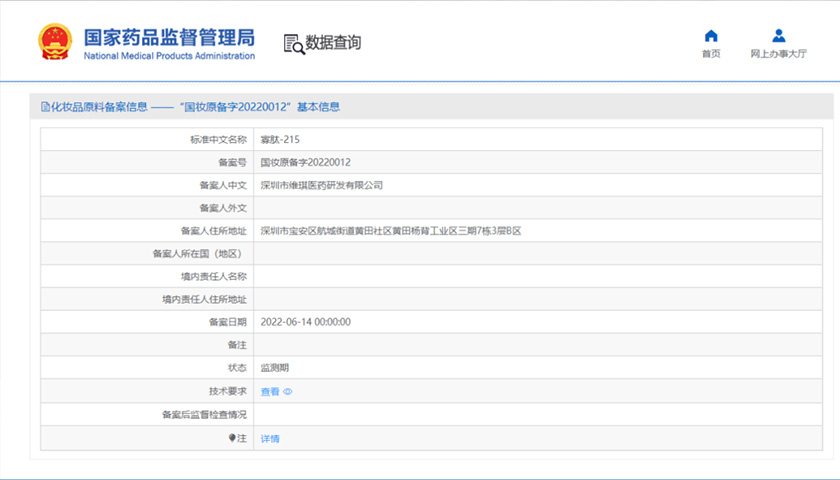Click the 标准中文名称 label
This screenshot has width=840, height=480.
(218, 139)
